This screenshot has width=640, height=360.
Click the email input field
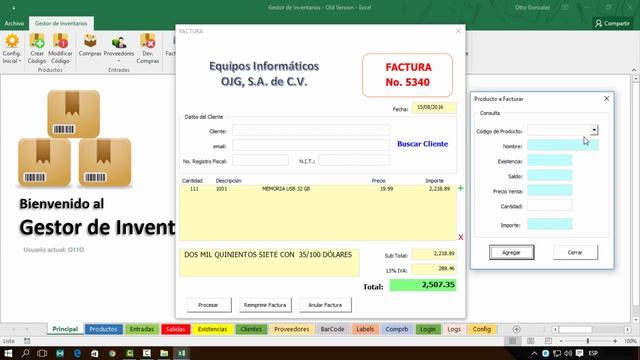pyautogui.click(x=311, y=145)
